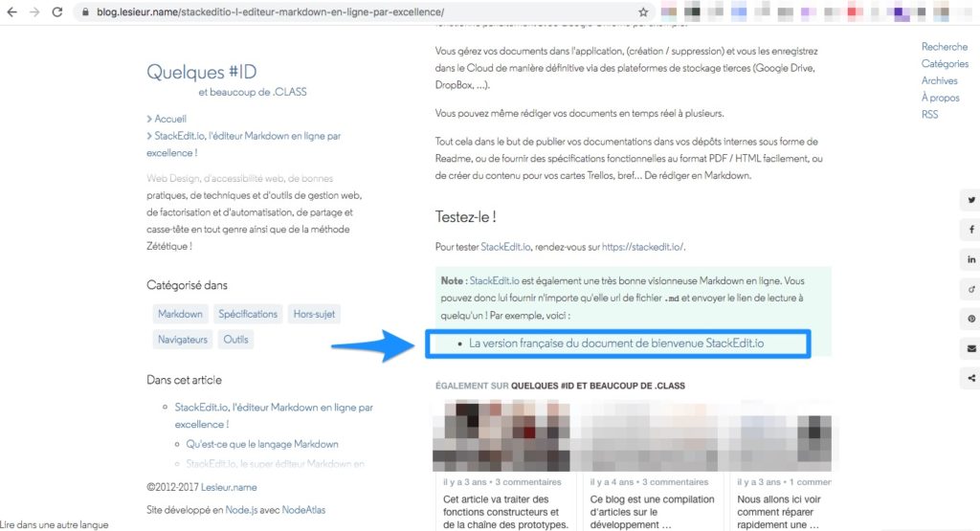Open the Node.js footer link

click(241, 510)
